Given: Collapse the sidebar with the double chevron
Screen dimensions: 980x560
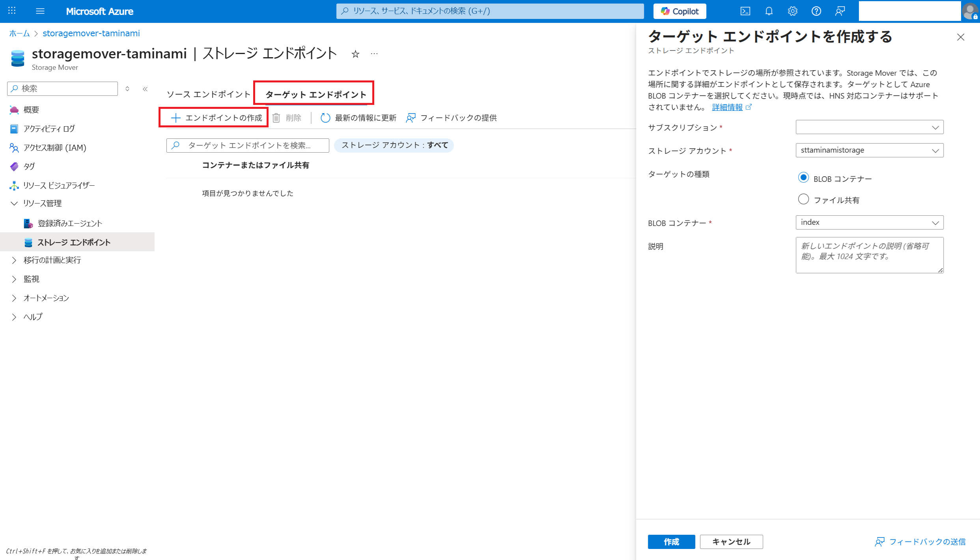Looking at the screenshot, I should [145, 89].
